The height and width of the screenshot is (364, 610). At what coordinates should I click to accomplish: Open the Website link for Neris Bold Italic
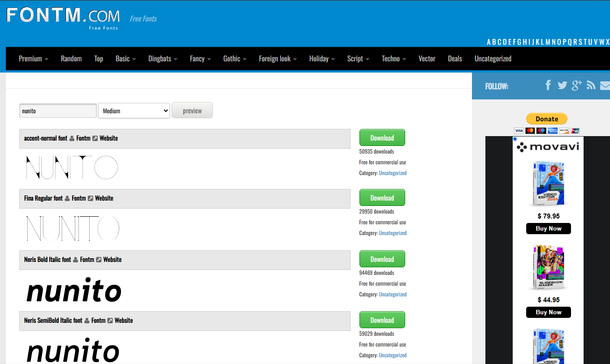pyautogui.click(x=112, y=260)
